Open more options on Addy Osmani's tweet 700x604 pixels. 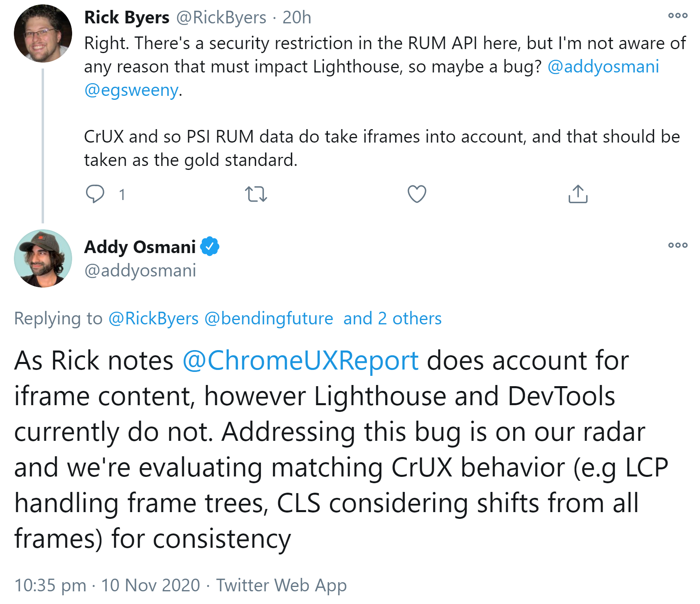(x=677, y=245)
